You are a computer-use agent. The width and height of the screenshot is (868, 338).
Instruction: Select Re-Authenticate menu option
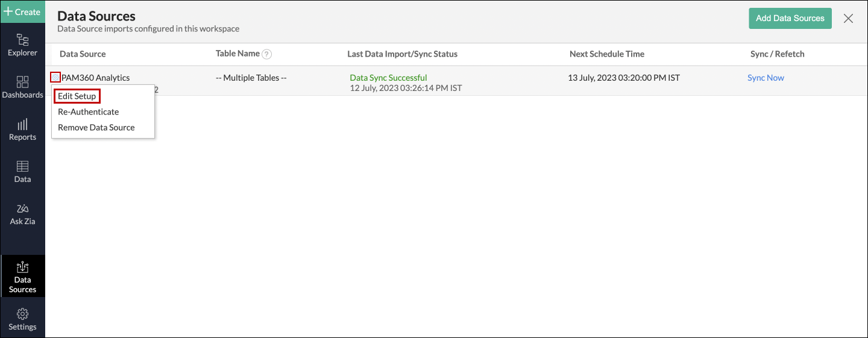click(88, 112)
